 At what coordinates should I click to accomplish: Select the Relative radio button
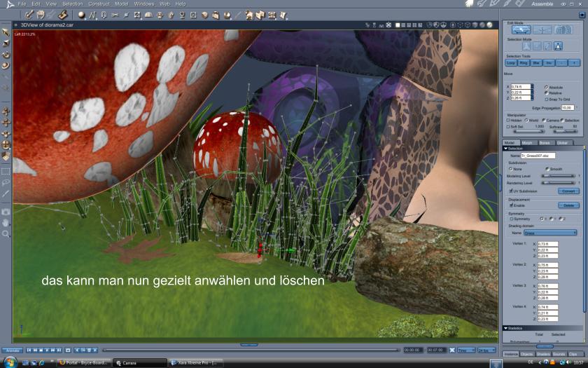(x=546, y=93)
